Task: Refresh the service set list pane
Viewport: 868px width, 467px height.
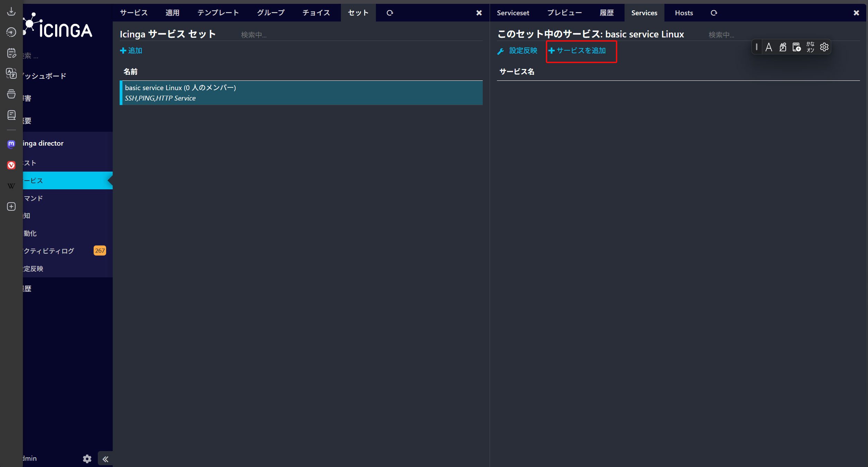Action: click(x=390, y=13)
